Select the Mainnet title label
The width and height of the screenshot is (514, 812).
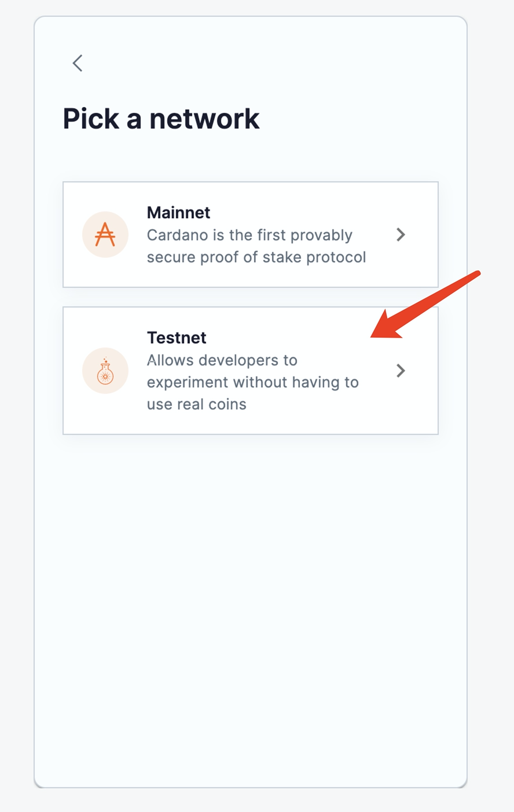[x=178, y=213]
